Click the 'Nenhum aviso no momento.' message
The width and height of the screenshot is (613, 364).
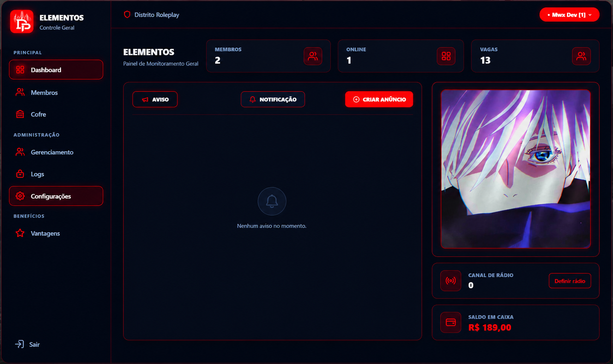click(x=272, y=226)
